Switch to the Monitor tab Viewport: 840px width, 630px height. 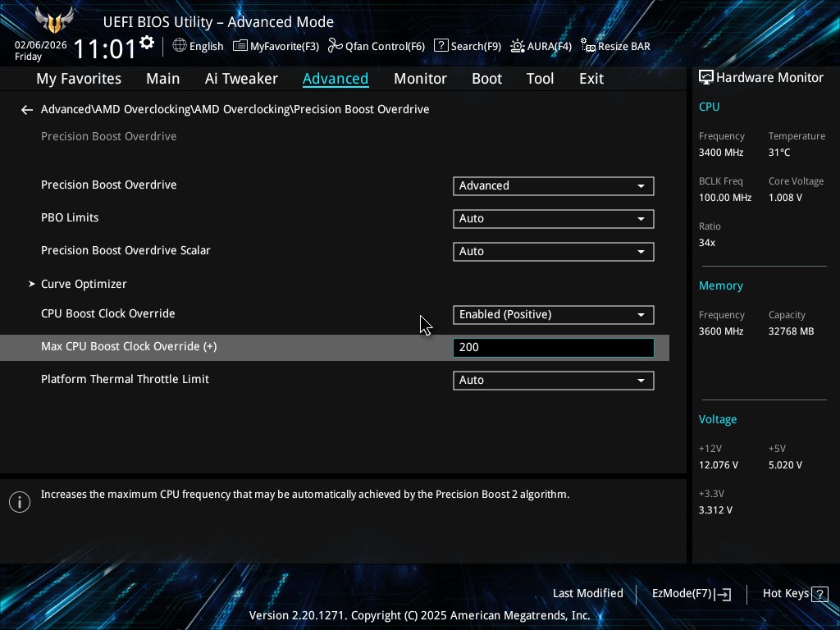click(420, 79)
